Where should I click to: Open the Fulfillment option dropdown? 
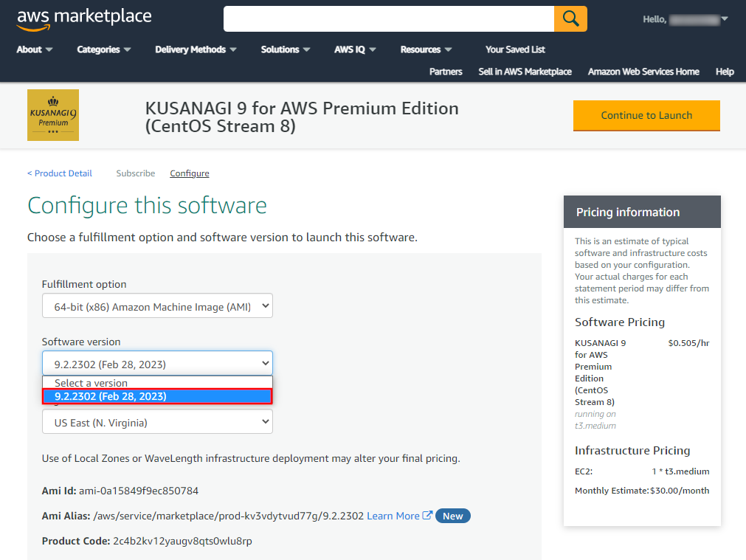click(x=157, y=306)
